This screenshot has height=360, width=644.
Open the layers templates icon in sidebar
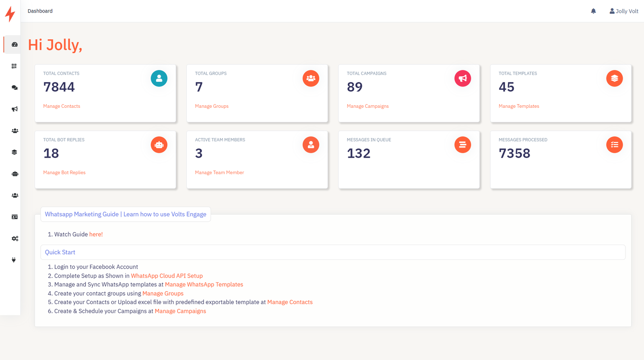tap(14, 152)
